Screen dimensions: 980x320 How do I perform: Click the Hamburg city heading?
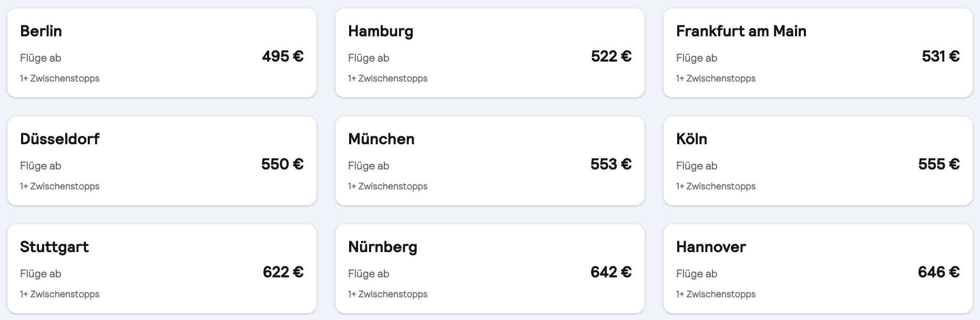pyautogui.click(x=381, y=31)
